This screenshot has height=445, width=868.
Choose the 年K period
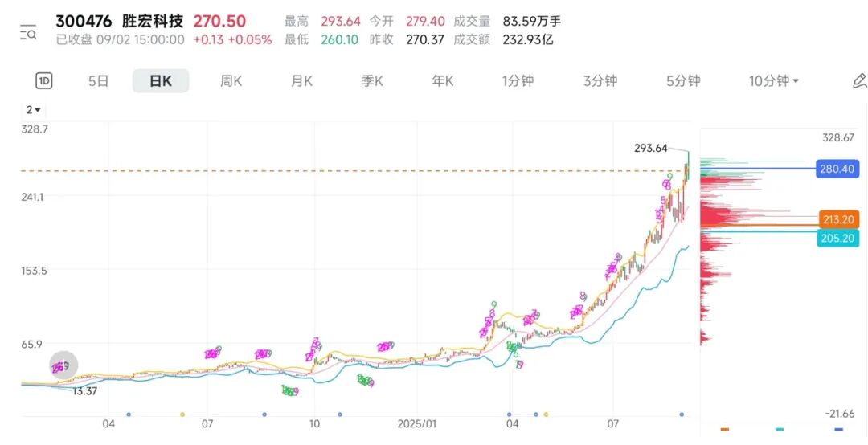click(x=443, y=80)
